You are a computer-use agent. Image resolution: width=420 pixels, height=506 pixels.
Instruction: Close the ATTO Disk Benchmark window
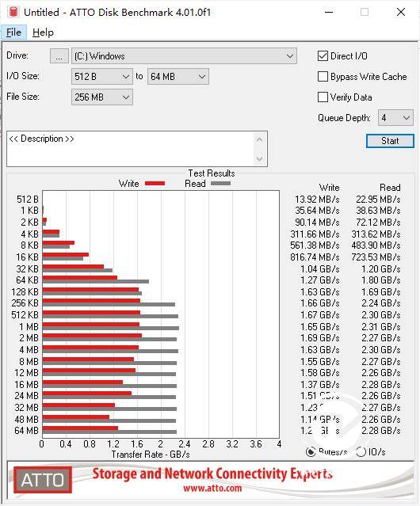coord(401,12)
